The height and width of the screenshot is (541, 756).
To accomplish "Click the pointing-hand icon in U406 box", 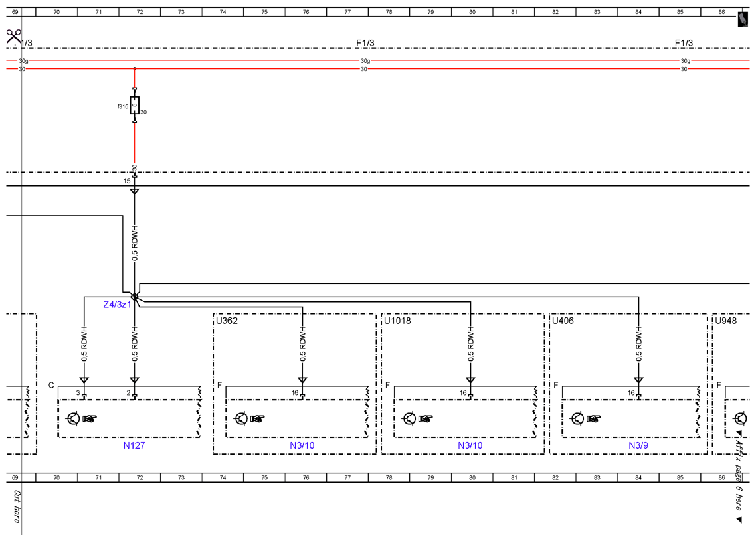I will pos(593,419).
